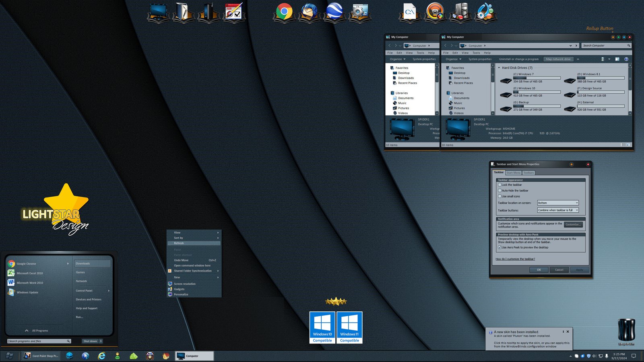Open the change view dropdown arrow in My Computer
The image size is (644, 362).
tap(609, 59)
